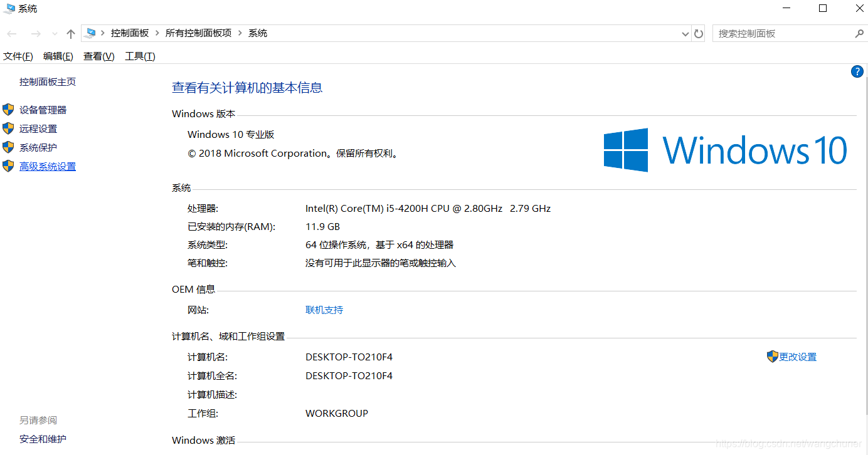Click shield icon beside 远程设置
868x455 pixels.
(8, 128)
